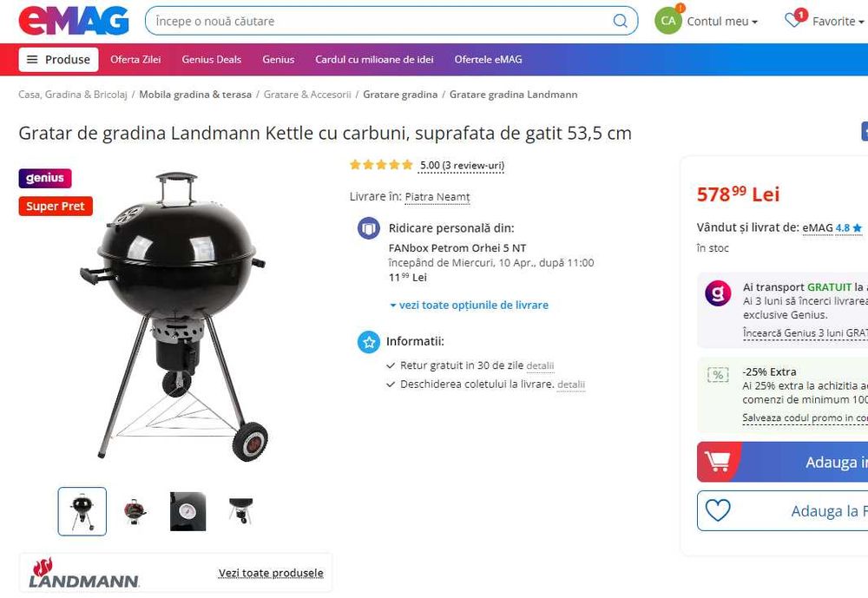
Task: Open the Ofertele eMAG menu item
Action: [488, 60]
